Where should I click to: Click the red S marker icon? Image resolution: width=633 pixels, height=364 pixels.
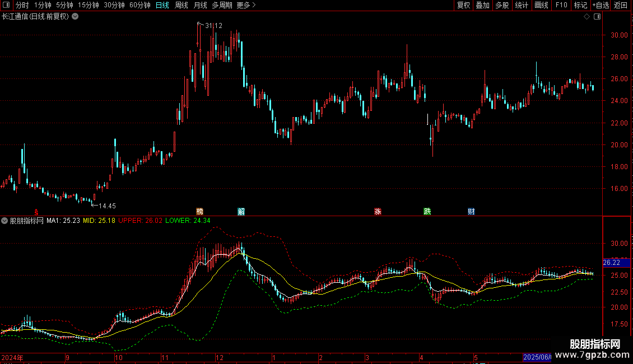[36, 212]
